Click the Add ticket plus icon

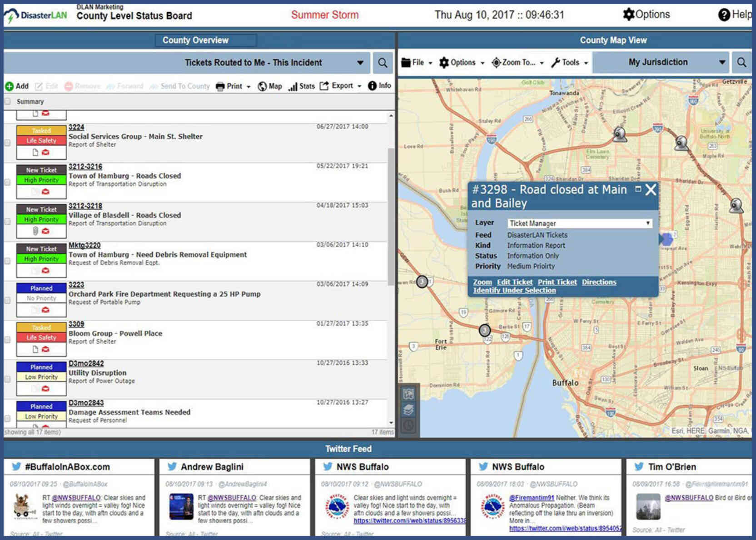click(x=9, y=86)
